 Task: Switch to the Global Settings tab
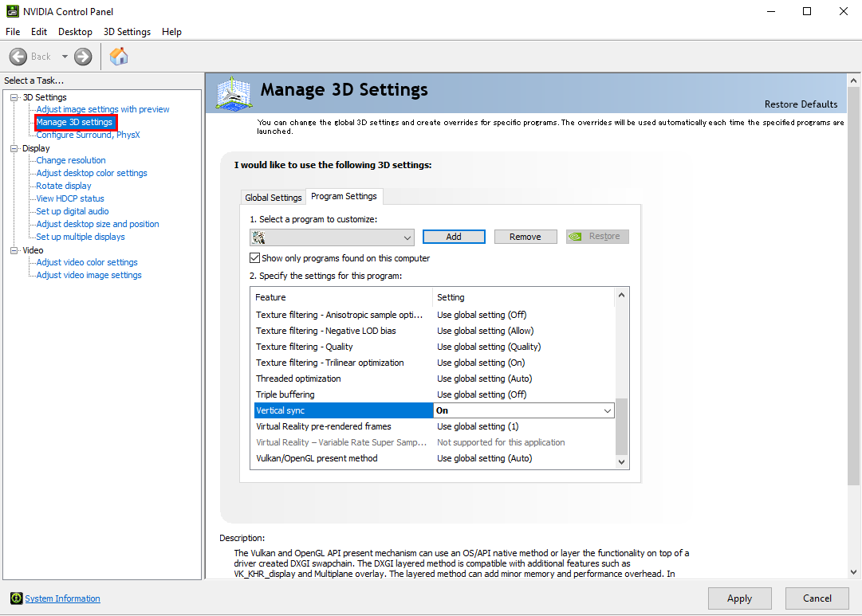tap(274, 198)
